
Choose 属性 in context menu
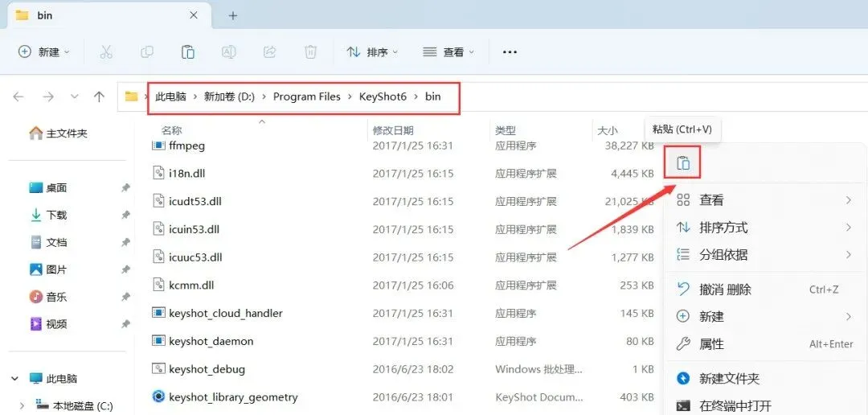click(x=765, y=344)
